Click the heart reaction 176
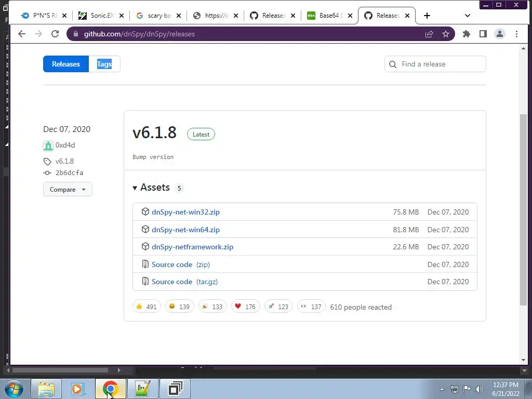The height and width of the screenshot is (399, 532). coord(245,307)
